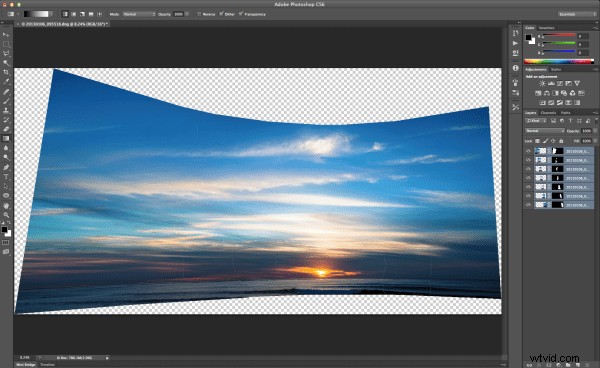Open the Info panel icon
The image size is (600, 368).
515,68
